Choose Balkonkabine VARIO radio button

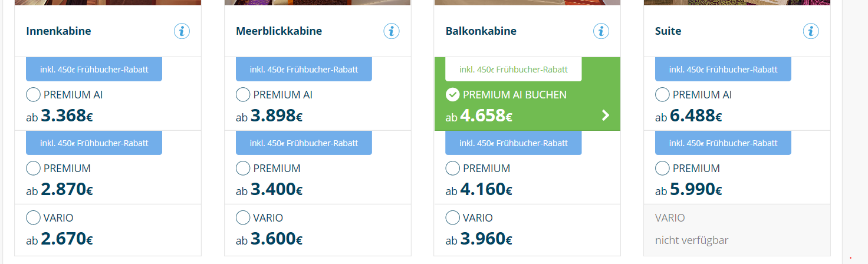coord(453,218)
